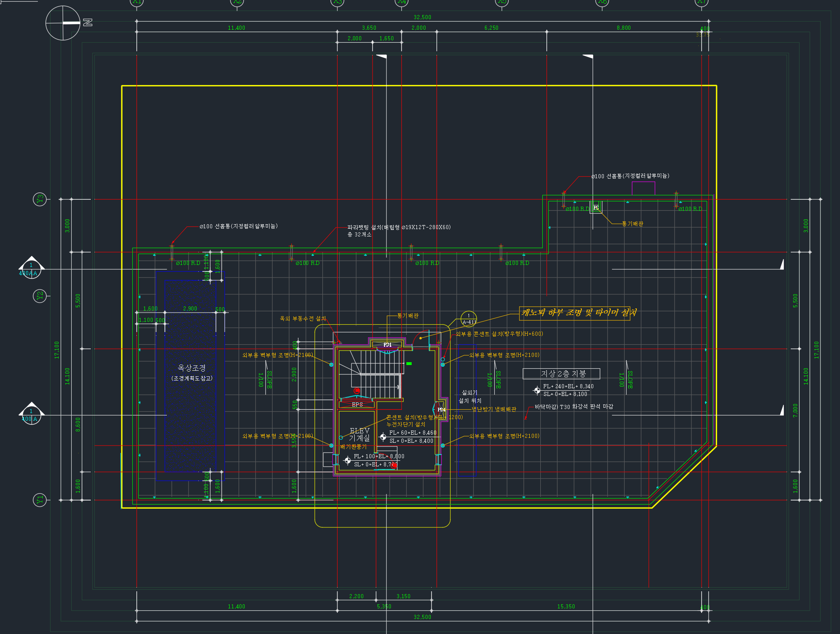
Task: Select the 실외기 설치 위치 text
Action: [x=469, y=397]
